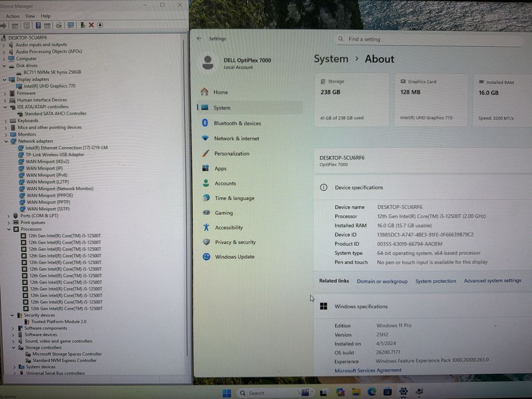Select Standard NVM Express Controller
This screenshot has height=399, width=532.
coord(64,361)
